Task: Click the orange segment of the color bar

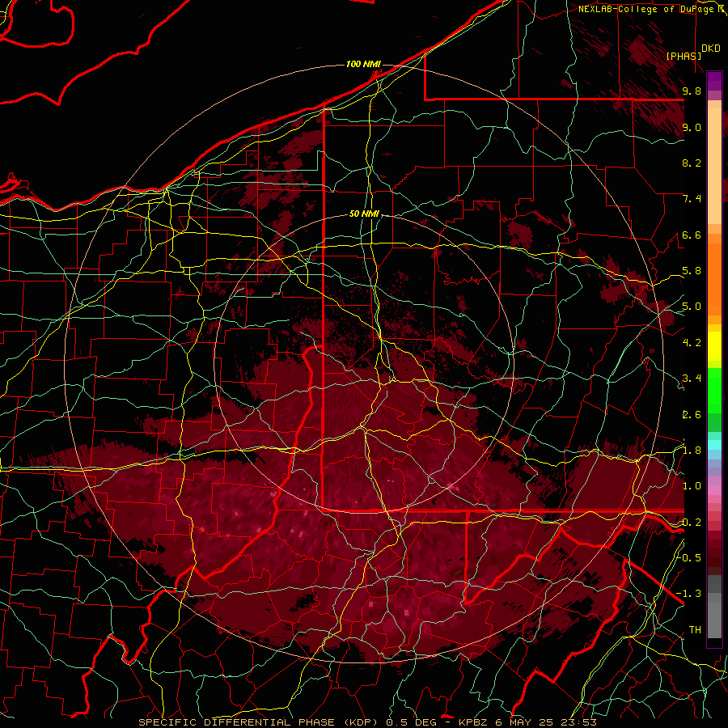Action: (x=714, y=277)
